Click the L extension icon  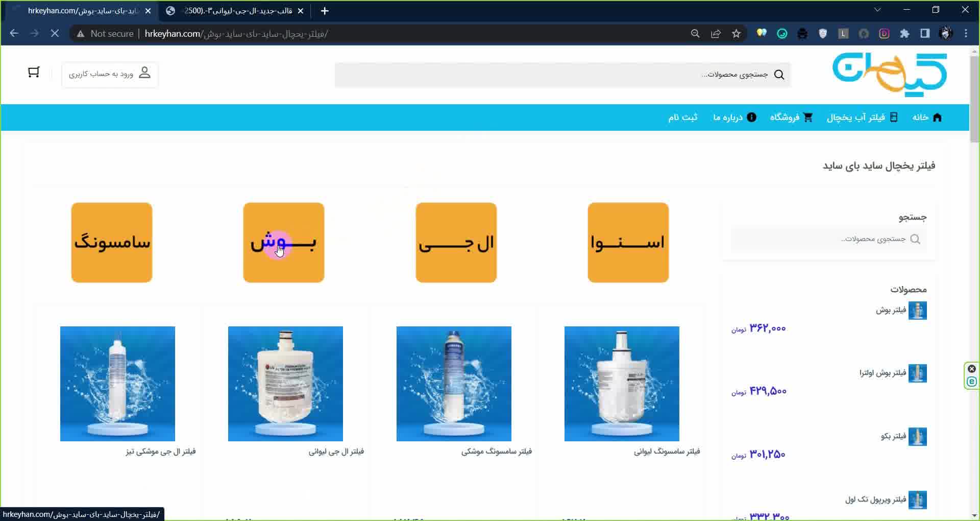843,34
